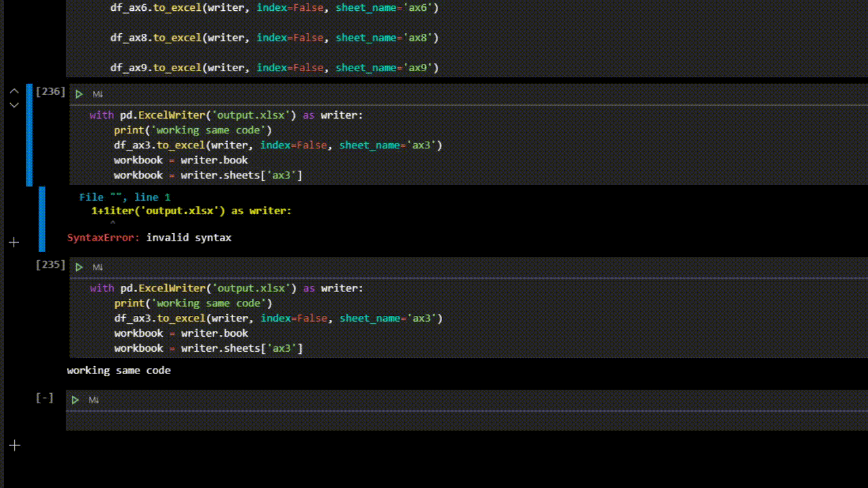
Task: Click the [-] execution indicator on the empty cell
Action: [45, 398]
